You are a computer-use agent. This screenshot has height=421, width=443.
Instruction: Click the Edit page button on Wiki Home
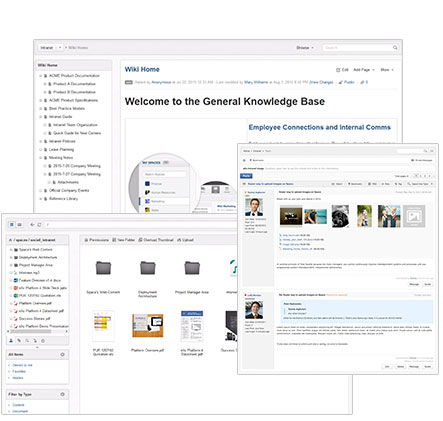pos(342,70)
